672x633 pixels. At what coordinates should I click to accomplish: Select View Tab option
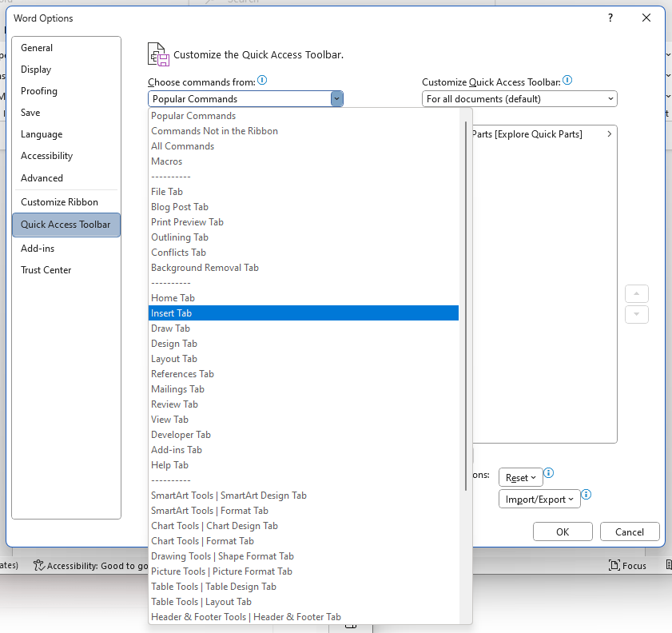click(x=304, y=420)
